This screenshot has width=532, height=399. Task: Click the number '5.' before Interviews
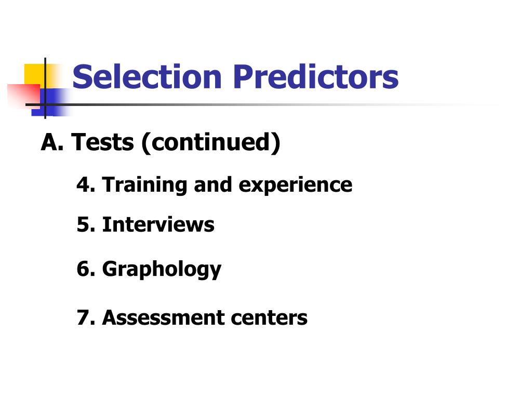click(x=86, y=224)
